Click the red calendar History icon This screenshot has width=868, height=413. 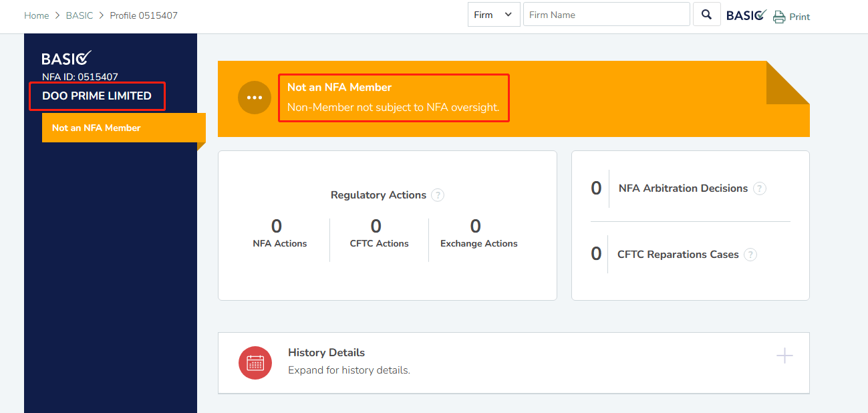pos(255,363)
